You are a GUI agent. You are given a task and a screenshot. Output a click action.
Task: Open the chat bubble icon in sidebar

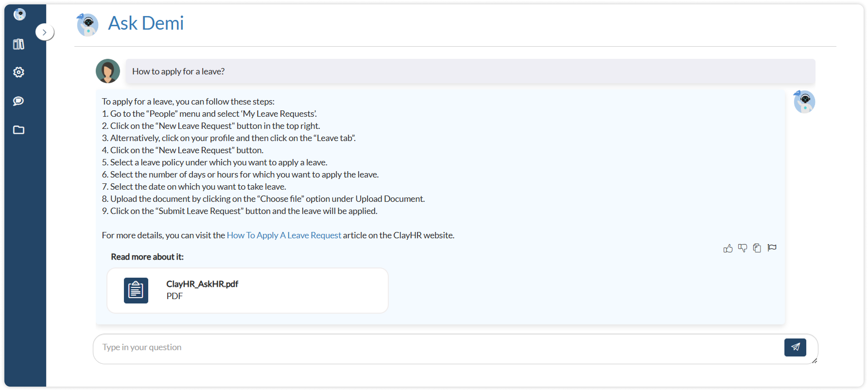point(18,101)
